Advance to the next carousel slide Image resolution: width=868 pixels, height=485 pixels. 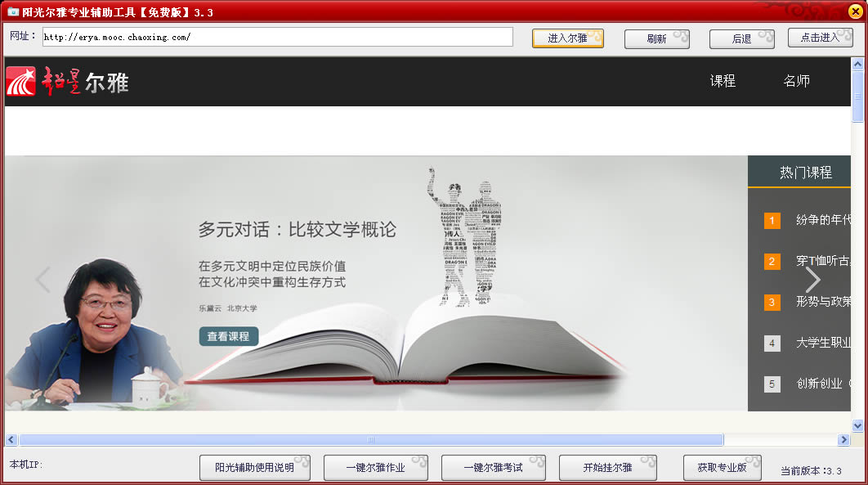(x=812, y=280)
